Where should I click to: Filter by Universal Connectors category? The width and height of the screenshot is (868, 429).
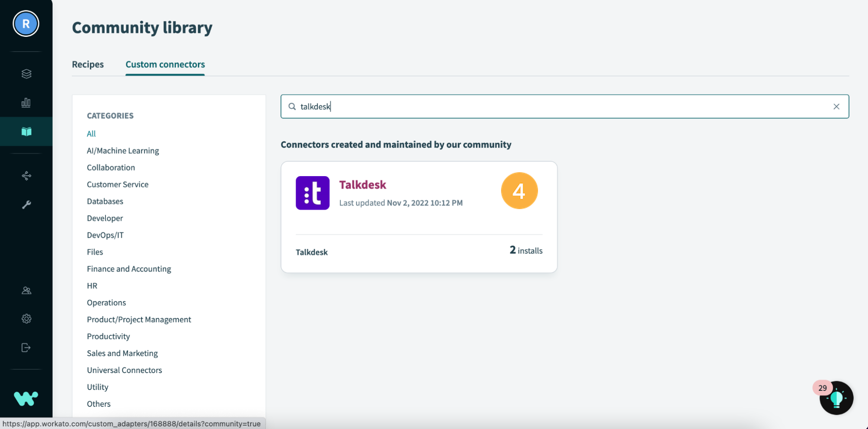[124, 370]
